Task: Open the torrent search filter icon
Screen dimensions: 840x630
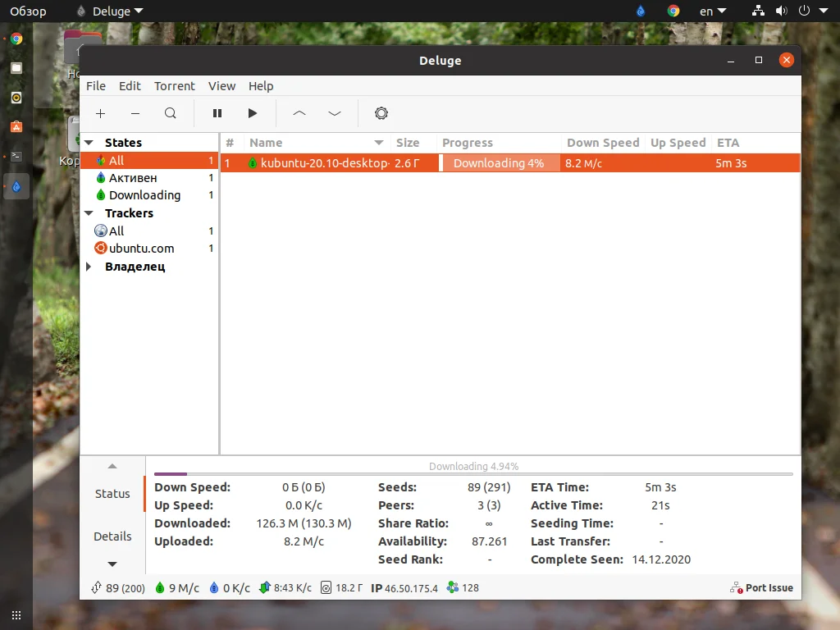Action: pyautogui.click(x=171, y=113)
